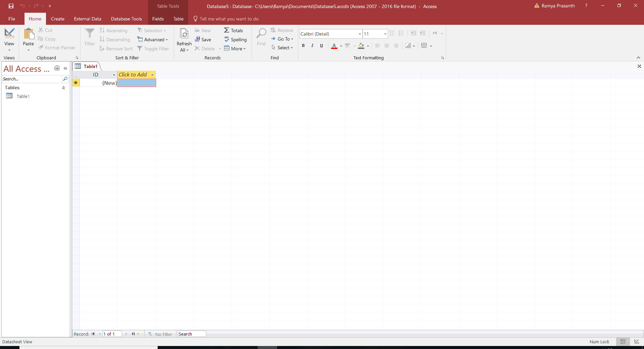Click the bullets list icon
The height and width of the screenshot is (349, 644).
392,34
